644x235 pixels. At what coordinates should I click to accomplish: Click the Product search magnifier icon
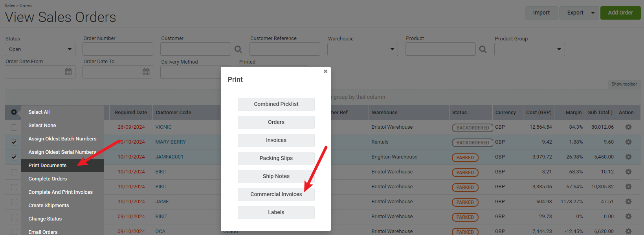483,49
